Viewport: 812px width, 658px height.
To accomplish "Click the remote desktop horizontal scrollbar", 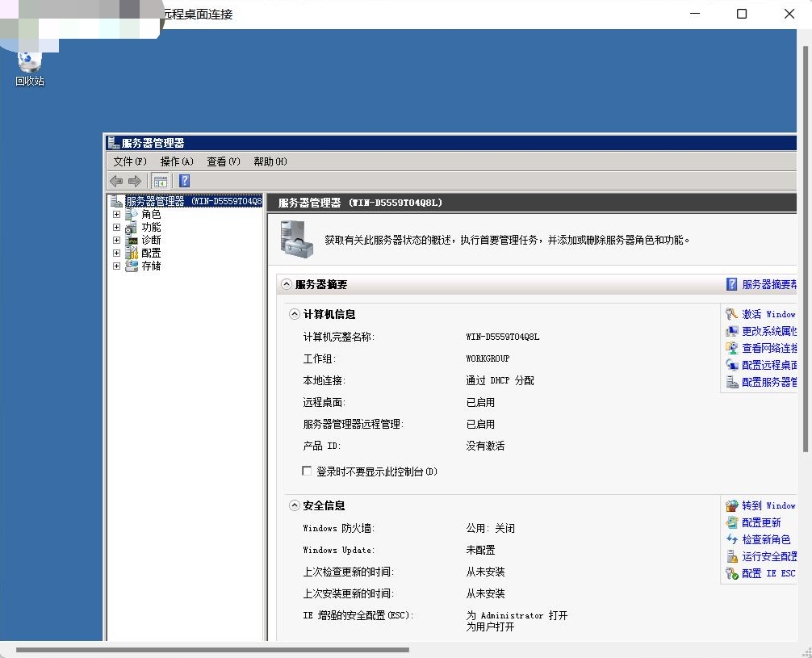I will pos(212,649).
